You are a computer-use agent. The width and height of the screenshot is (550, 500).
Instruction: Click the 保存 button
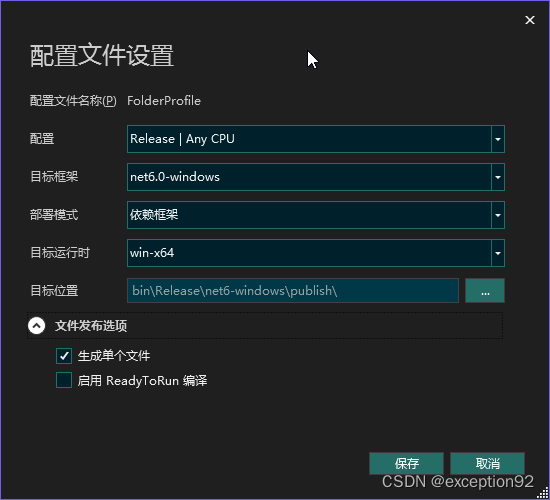pyautogui.click(x=406, y=464)
